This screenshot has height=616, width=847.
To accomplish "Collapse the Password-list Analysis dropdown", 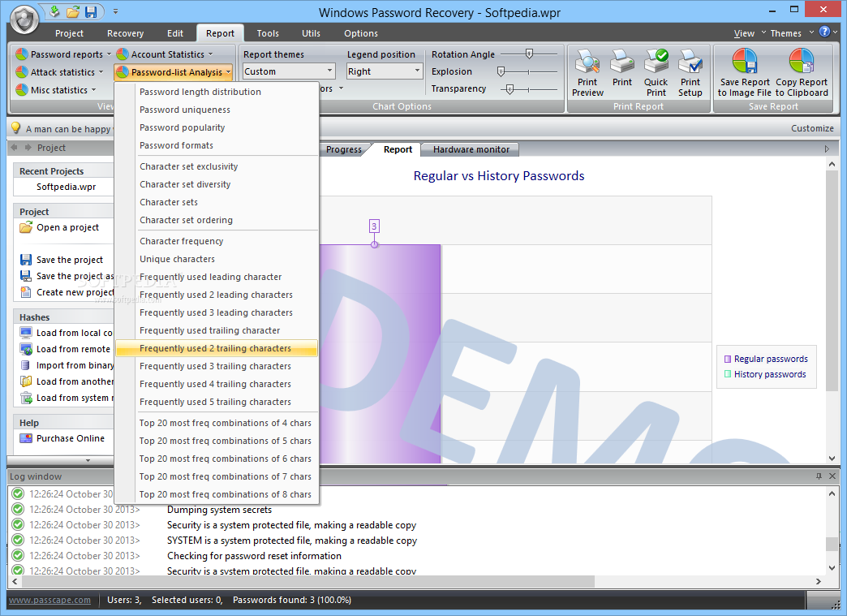I will (x=174, y=72).
